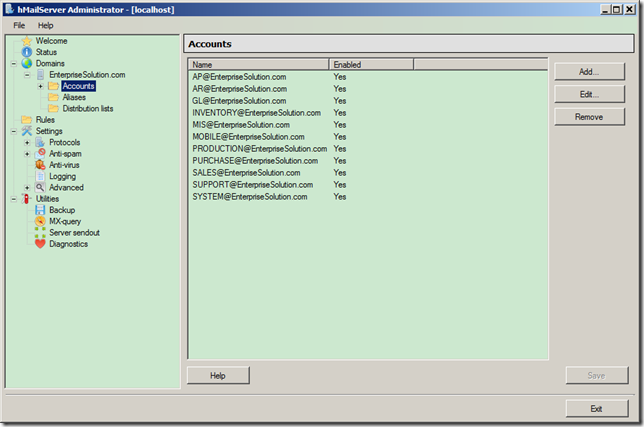644x427 pixels.
Task: Click the Domains globe icon
Action: [x=27, y=63]
